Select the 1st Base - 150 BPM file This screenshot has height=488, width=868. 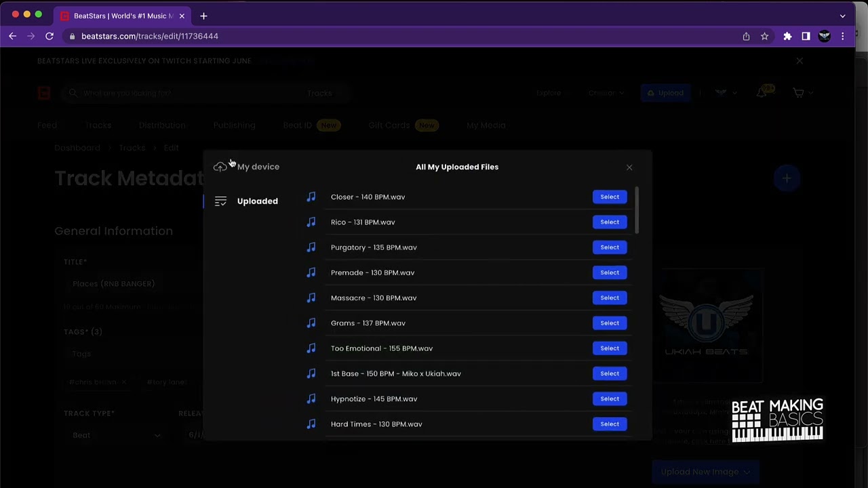tap(610, 373)
